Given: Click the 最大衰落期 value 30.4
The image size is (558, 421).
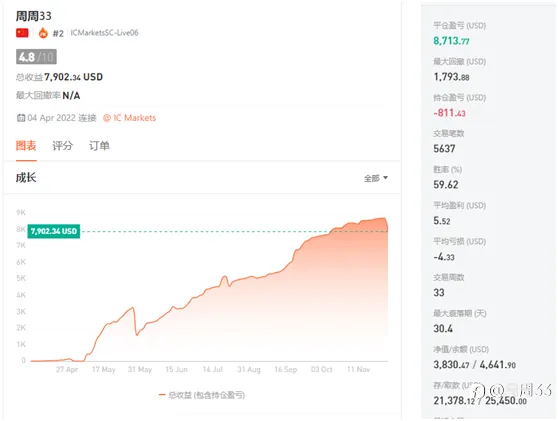Looking at the screenshot, I should tap(443, 328).
